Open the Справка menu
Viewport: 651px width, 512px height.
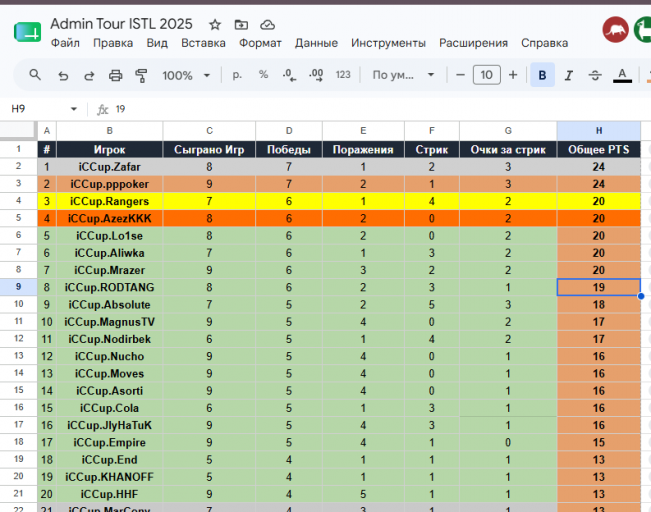(544, 43)
